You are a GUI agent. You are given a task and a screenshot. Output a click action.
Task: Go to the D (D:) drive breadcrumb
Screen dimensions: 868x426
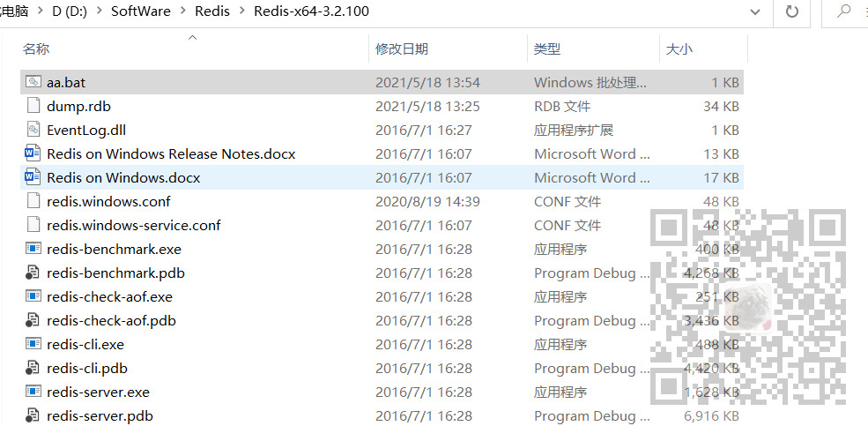pyautogui.click(x=70, y=11)
